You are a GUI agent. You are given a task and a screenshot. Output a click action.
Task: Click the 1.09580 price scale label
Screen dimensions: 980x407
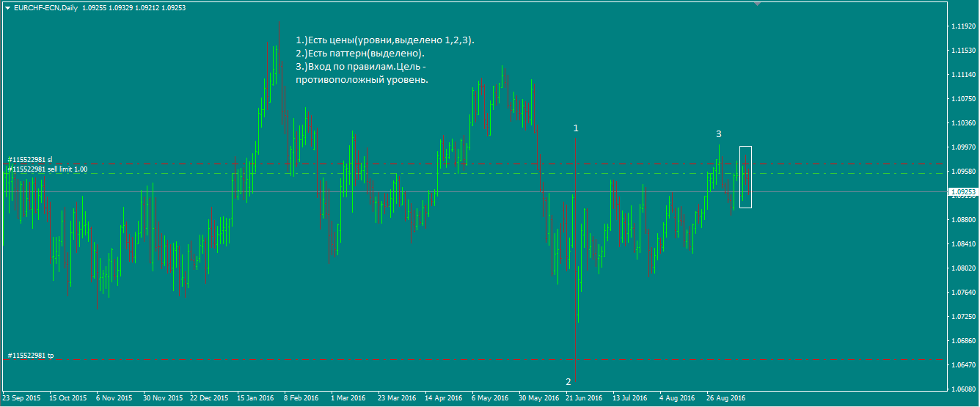(x=962, y=172)
